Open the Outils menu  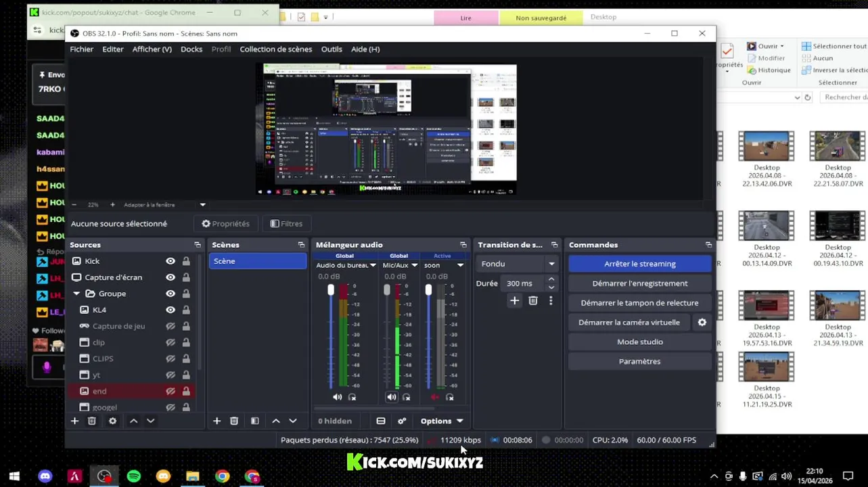(x=332, y=49)
